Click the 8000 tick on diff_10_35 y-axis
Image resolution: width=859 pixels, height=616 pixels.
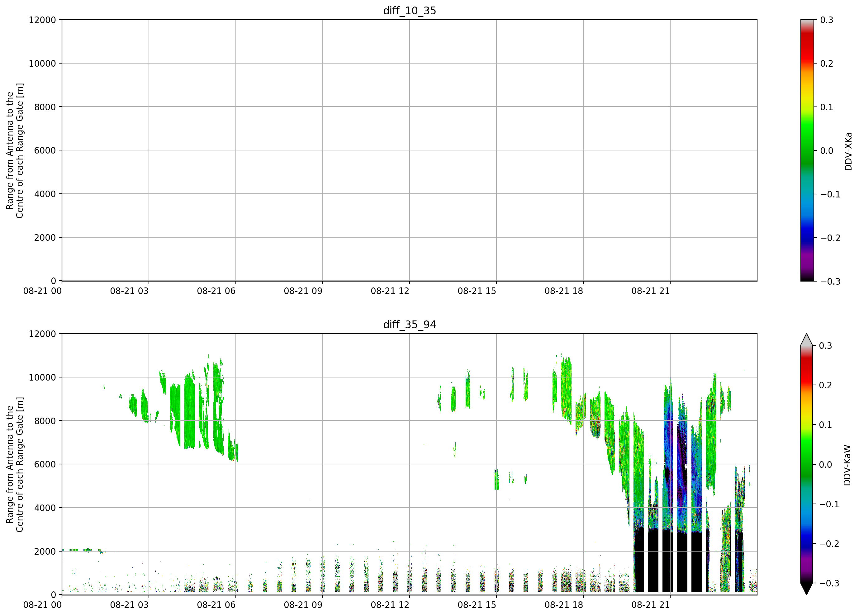45,107
